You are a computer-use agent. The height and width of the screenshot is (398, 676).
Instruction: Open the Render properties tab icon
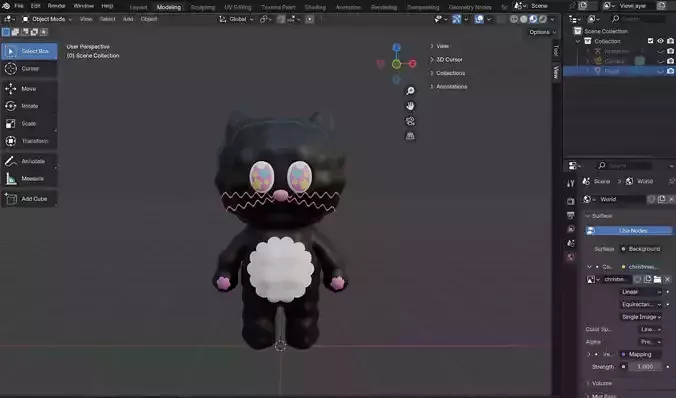point(571,201)
